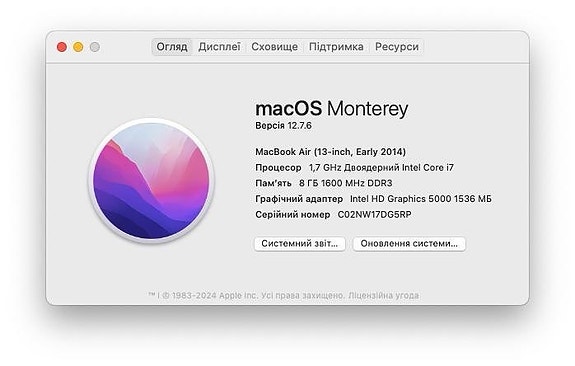The width and height of the screenshot is (575, 366).
Task: Go to the Підтримка tab
Action: pos(336,47)
